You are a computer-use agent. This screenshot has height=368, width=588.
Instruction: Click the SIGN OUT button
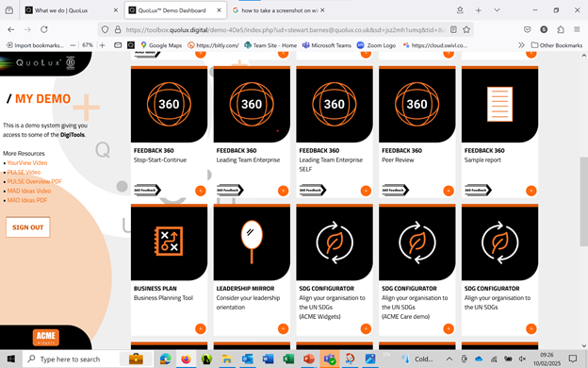pos(27,227)
